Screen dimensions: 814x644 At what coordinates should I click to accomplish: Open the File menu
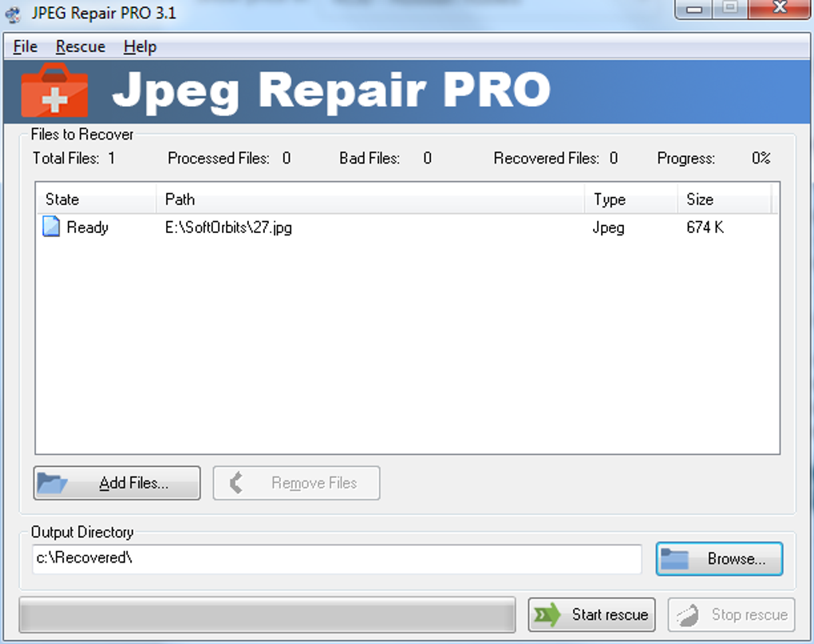pos(25,47)
